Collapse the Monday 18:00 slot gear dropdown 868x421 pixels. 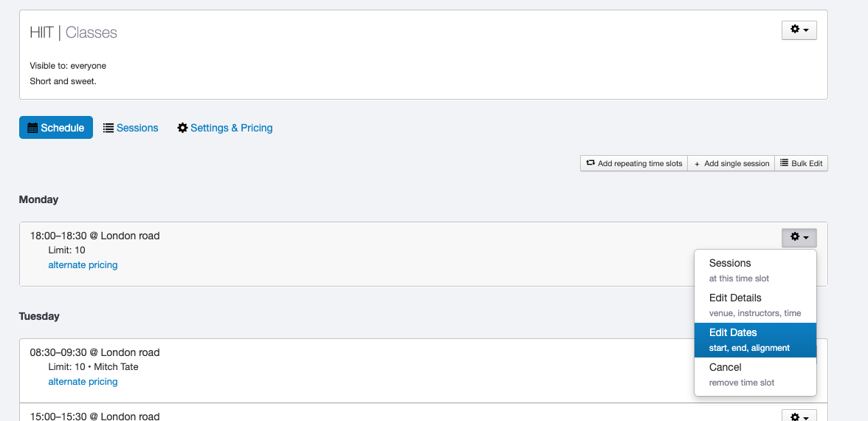pos(799,237)
